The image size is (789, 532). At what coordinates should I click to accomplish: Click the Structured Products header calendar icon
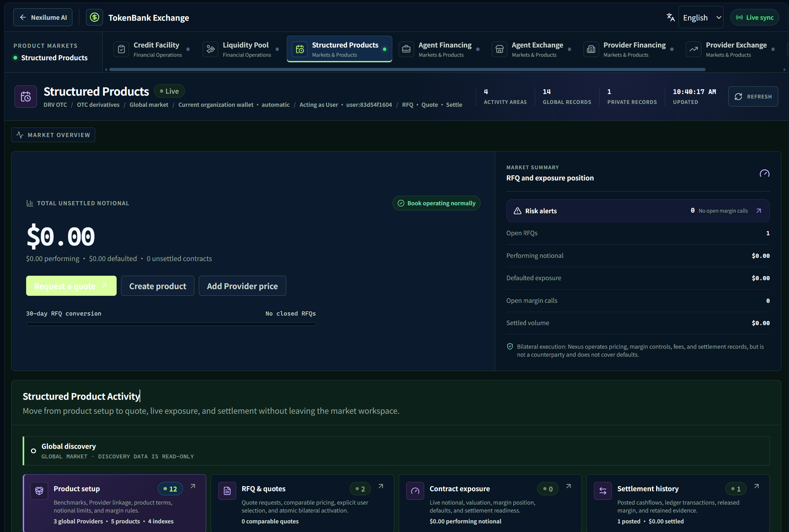[x=26, y=97]
